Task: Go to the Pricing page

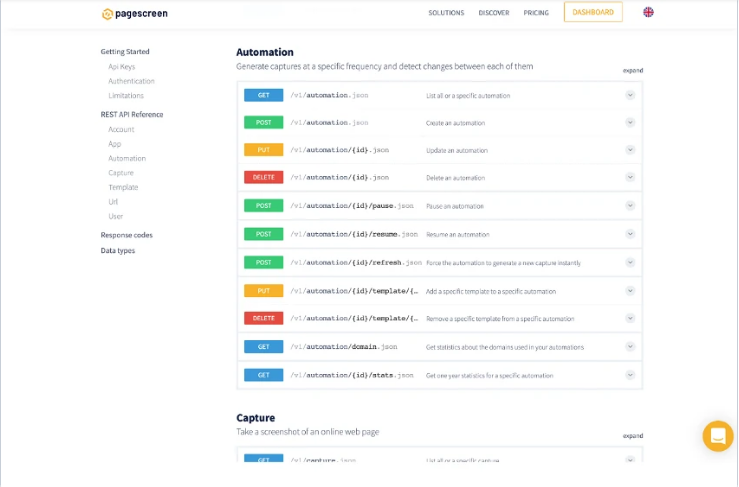Action: click(536, 13)
